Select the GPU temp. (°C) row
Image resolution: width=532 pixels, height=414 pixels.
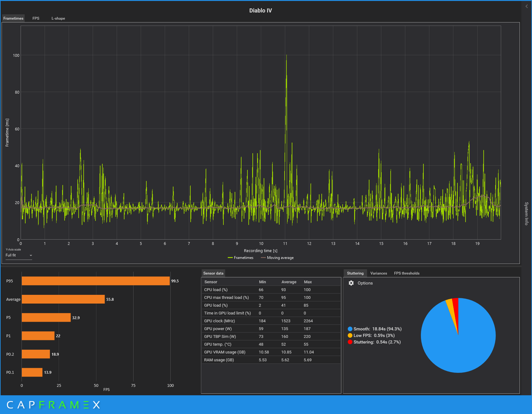pyautogui.click(x=271, y=344)
